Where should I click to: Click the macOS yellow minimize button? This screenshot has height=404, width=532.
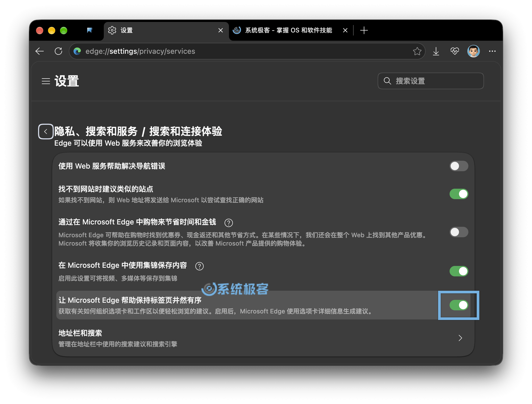click(x=52, y=31)
